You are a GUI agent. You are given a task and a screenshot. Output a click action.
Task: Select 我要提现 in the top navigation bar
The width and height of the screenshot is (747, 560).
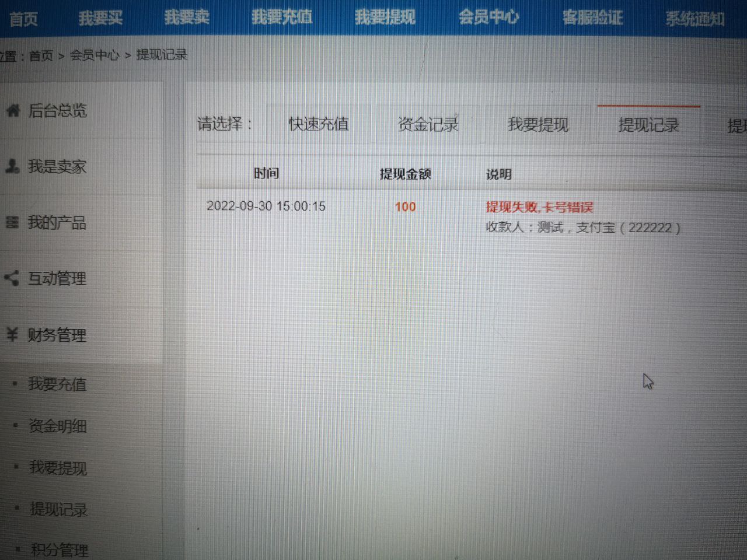coord(385,17)
